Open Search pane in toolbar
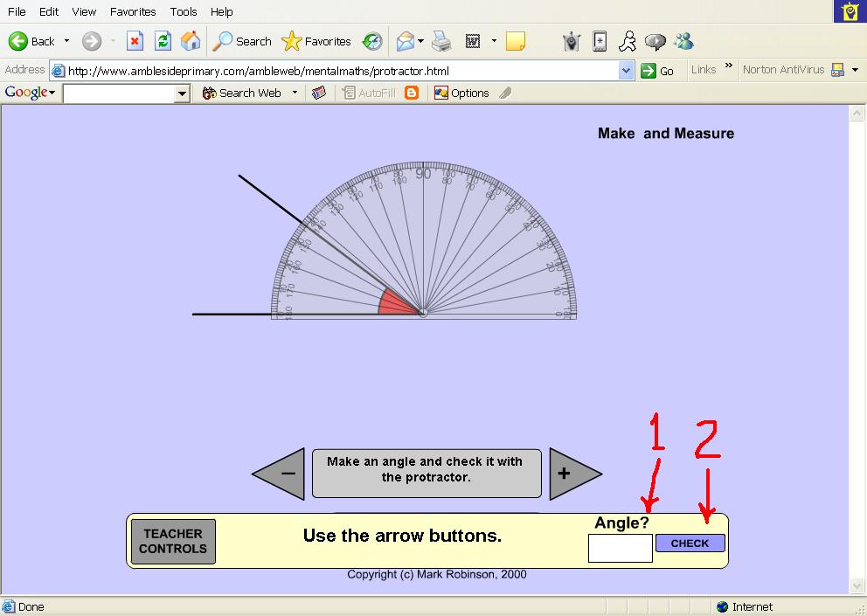This screenshot has height=616, width=867. pos(242,41)
